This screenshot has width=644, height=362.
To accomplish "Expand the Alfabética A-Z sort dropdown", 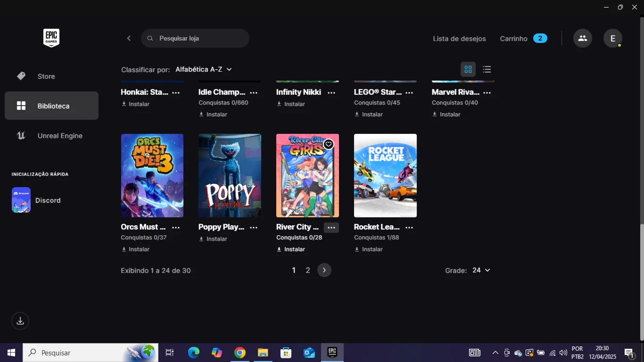I will point(204,69).
